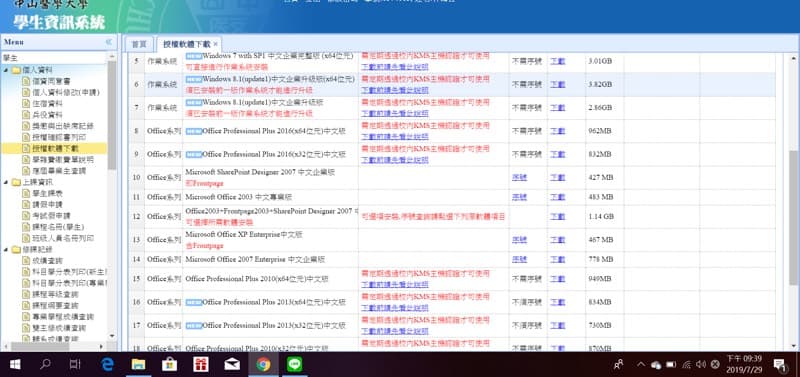Image resolution: width=800 pixels, height=377 pixels.
Task: Download Windows 7 with SP1 x64 row
Action: pyautogui.click(x=558, y=61)
